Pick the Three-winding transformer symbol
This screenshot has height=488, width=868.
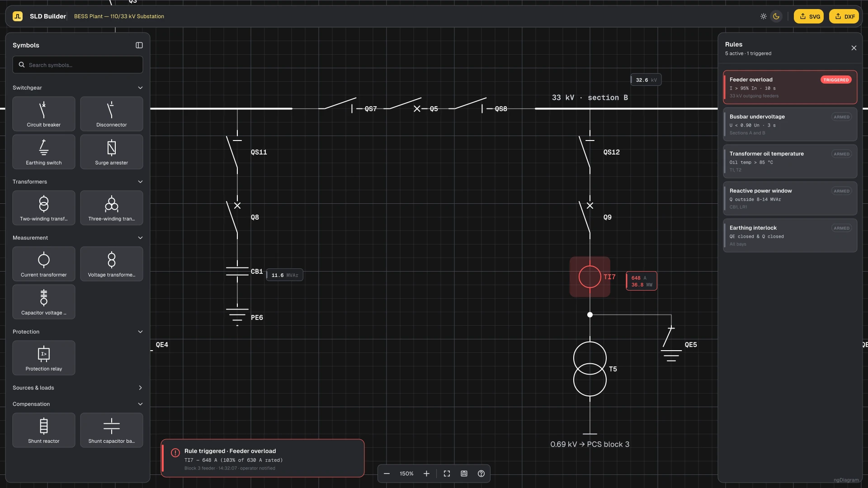(112, 208)
